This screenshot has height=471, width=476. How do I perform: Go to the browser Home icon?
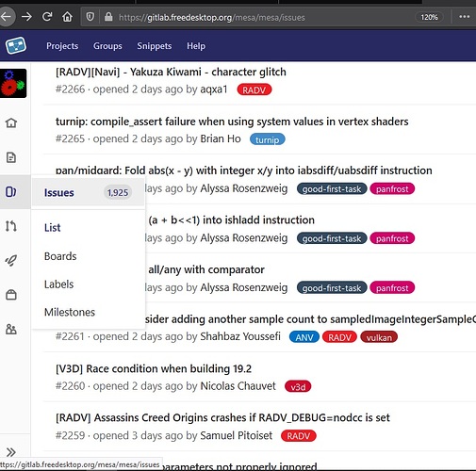[67, 17]
